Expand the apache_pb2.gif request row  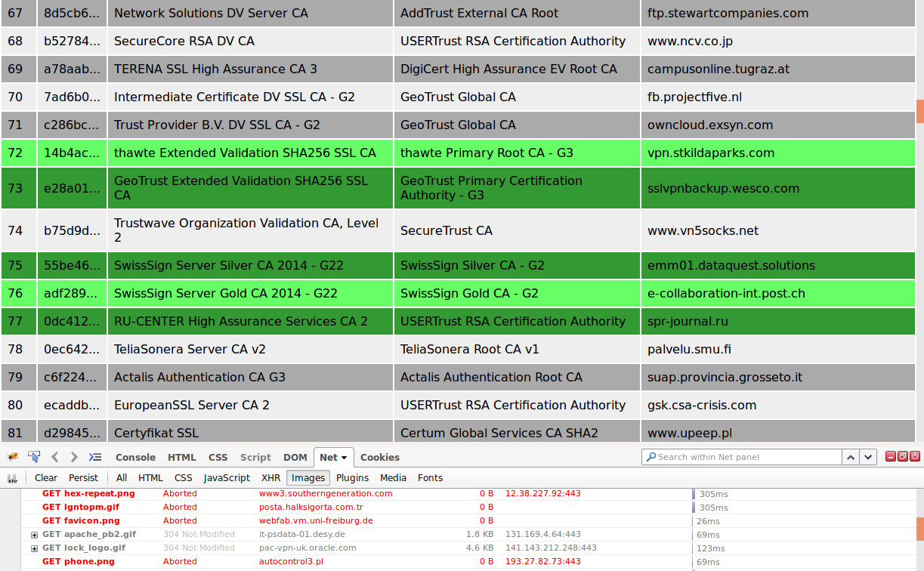click(x=34, y=535)
